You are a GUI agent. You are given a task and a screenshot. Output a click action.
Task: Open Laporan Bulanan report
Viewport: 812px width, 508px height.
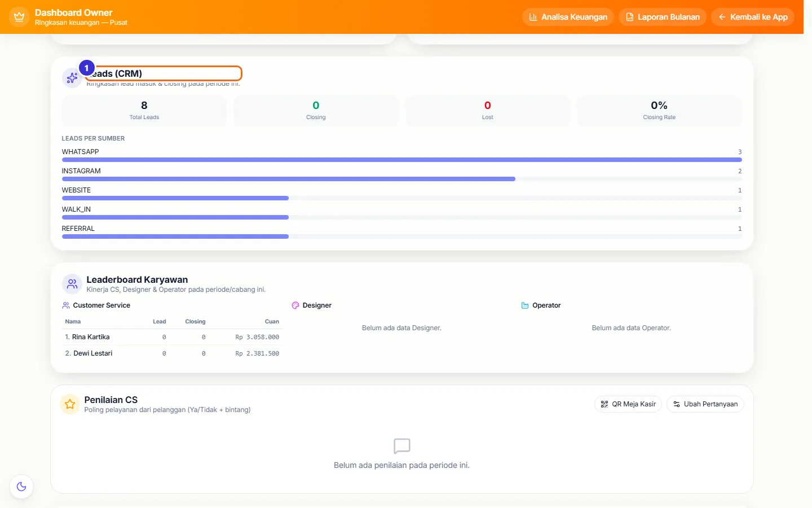(x=663, y=17)
